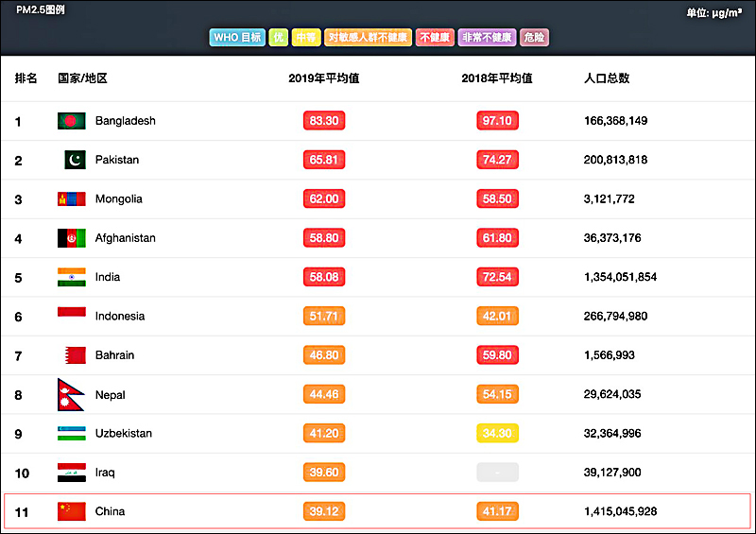Click population 1,415,045,928 for China
Screen dimensions: 756x534
point(621,511)
